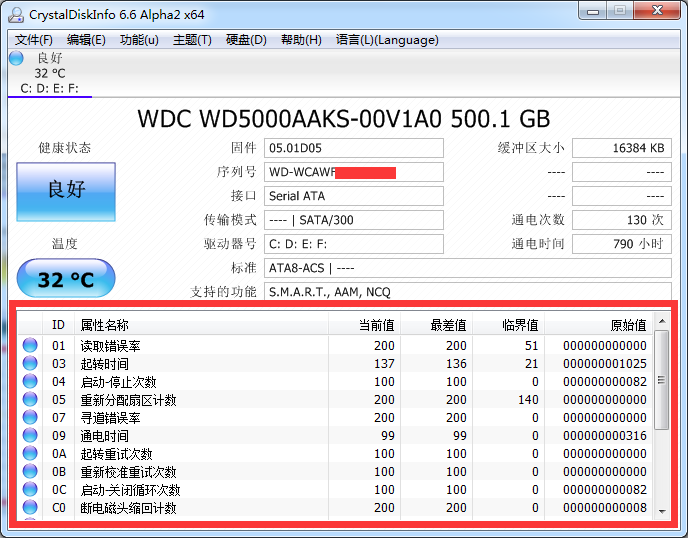Click the 序列号 field starting WD-WCAW

point(354,172)
